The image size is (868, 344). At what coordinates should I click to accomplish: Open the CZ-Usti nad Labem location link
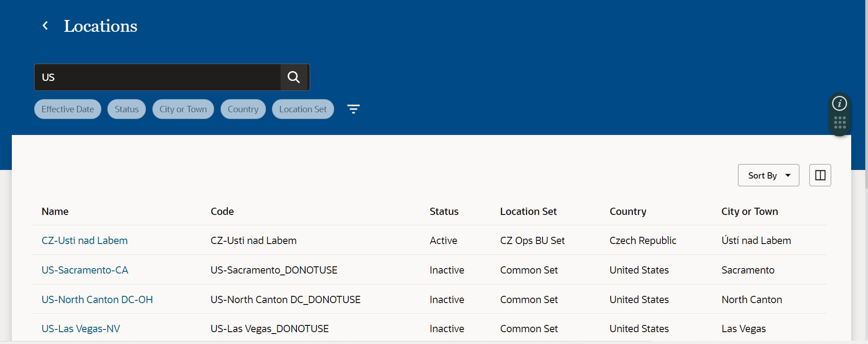pos(85,240)
